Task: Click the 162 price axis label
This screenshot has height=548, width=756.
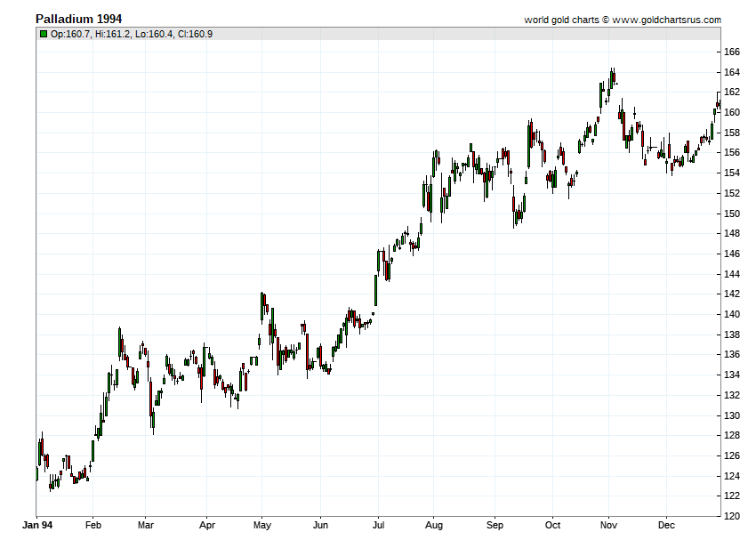Action: [732, 92]
